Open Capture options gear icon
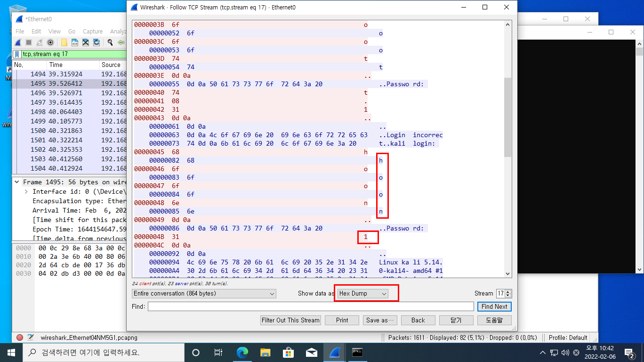This screenshot has width=644, height=362. [x=50, y=42]
